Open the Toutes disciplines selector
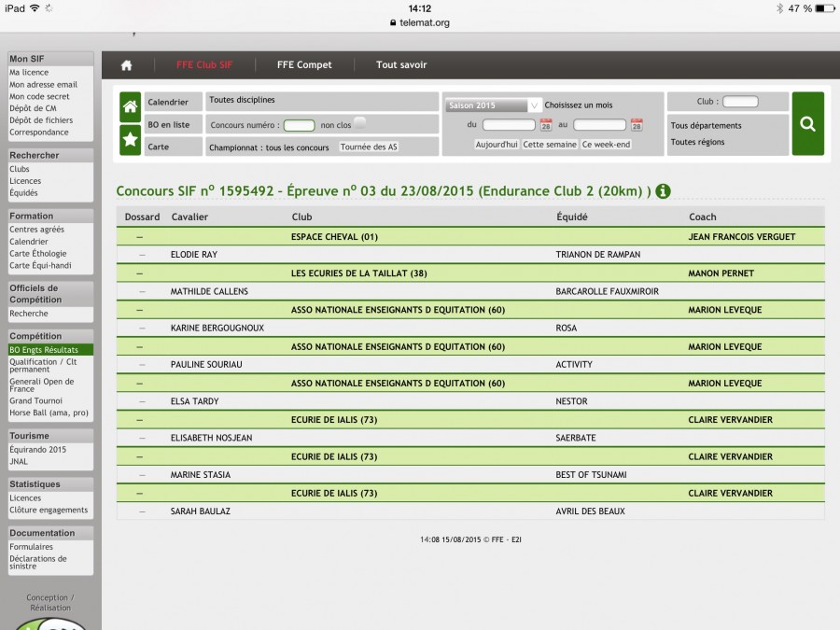Viewport: 840px width, 630px height. 242,100
